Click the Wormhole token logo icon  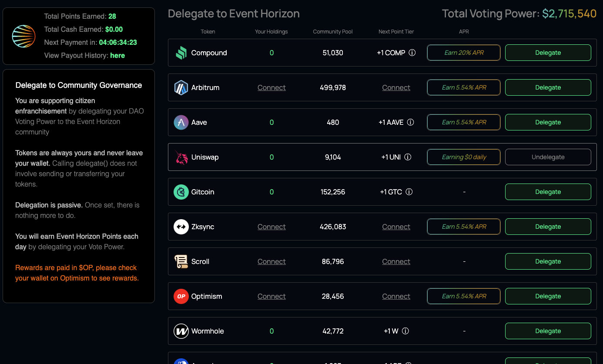pyautogui.click(x=181, y=331)
